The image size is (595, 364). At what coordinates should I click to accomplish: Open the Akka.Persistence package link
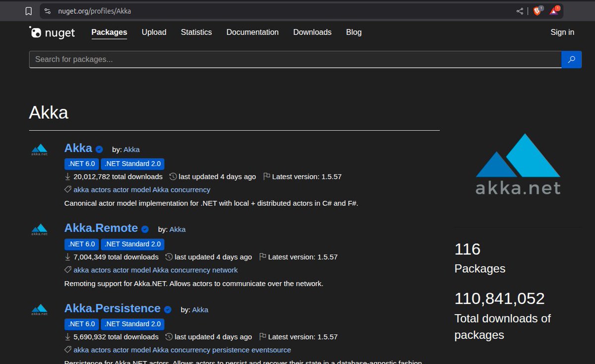click(x=113, y=309)
